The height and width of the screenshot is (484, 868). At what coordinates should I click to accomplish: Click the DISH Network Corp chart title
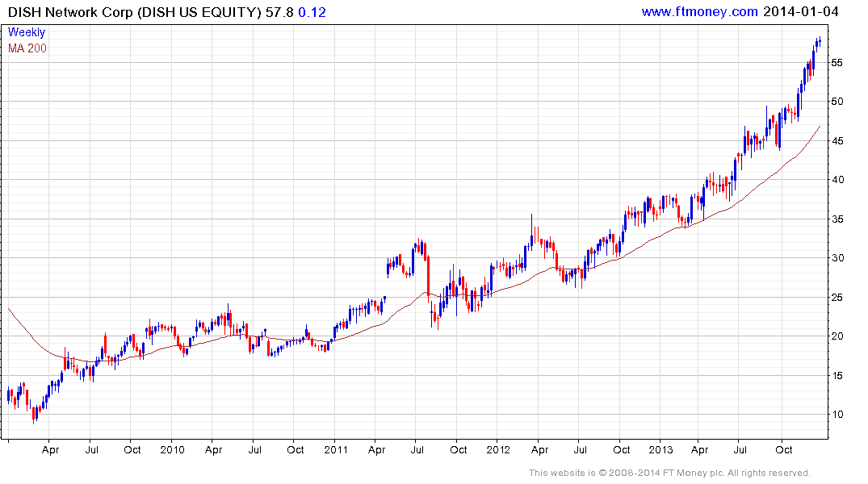134,12
